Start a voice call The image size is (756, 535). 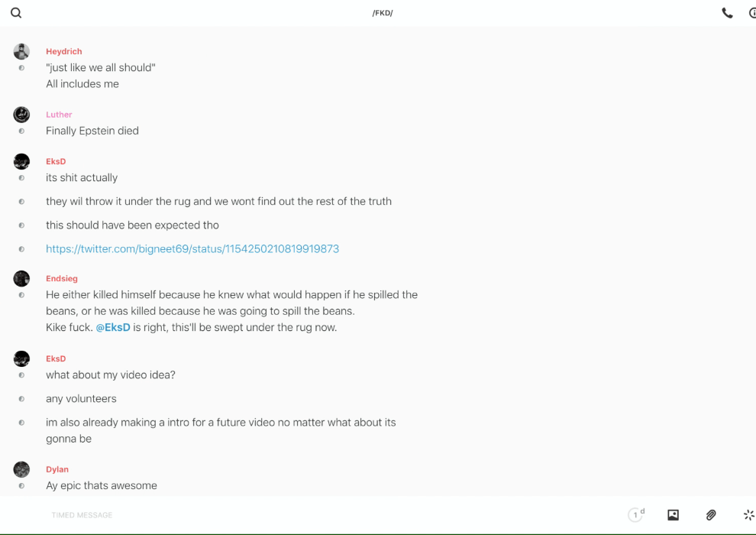[x=727, y=13]
